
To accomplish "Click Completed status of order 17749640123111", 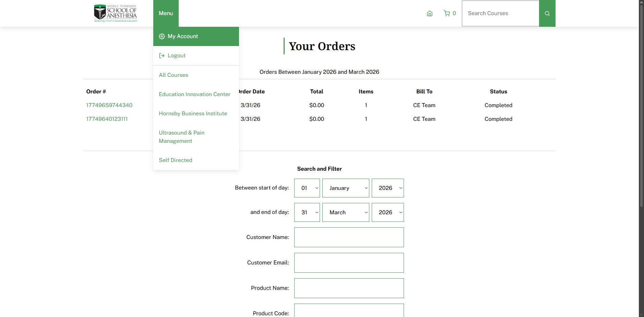I will pos(498,119).
